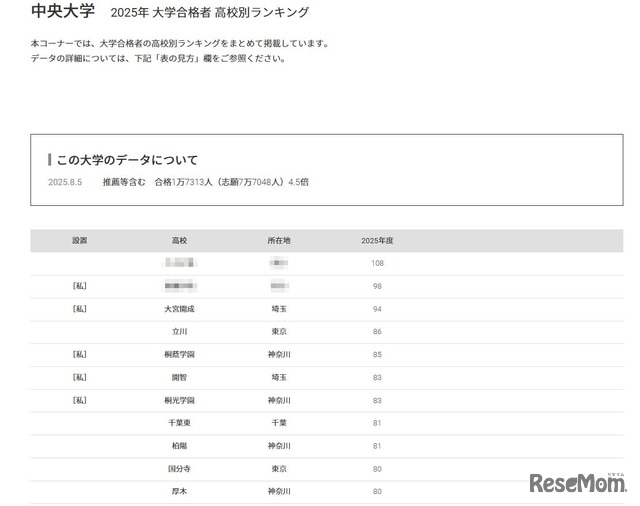Click 千葉 in the 千葉東 row
This screenshot has width=640, height=506.
(x=279, y=423)
